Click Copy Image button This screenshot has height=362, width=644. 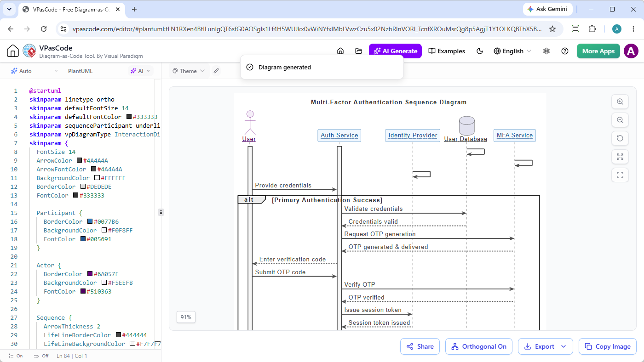coord(608,346)
